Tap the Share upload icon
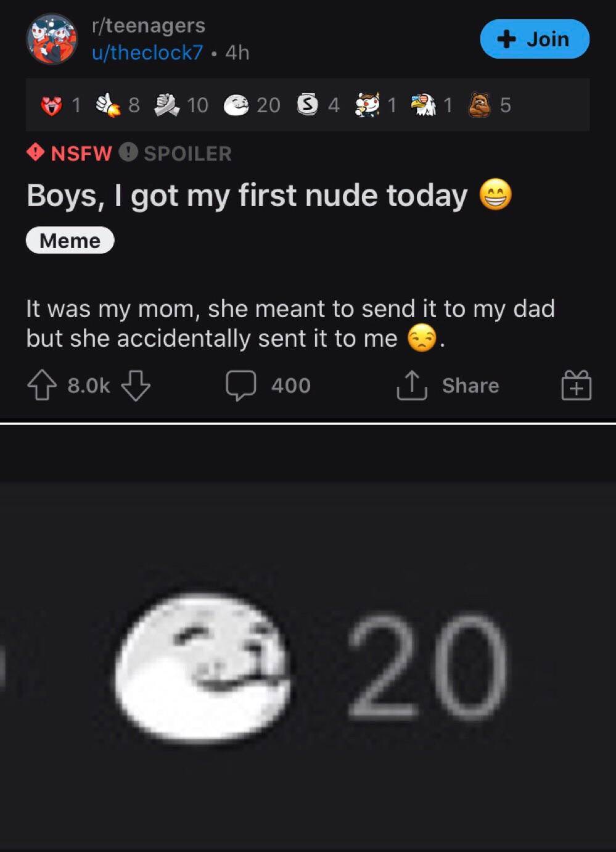 412,385
